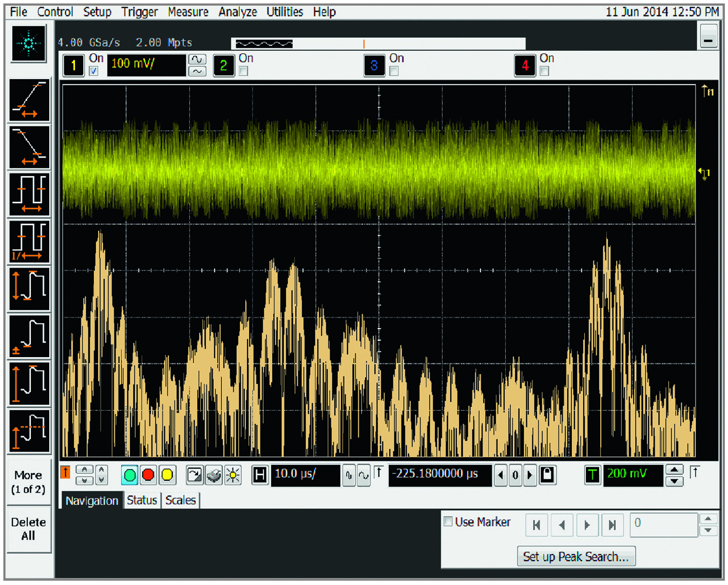The height and width of the screenshot is (585, 728).
Task: Step marker number field up
Action: pos(708,519)
